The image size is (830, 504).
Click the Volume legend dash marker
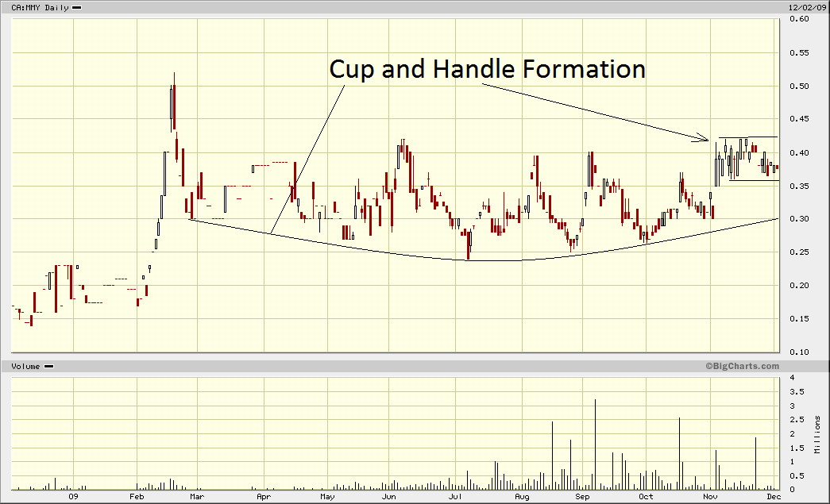click(x=48, y=366)
